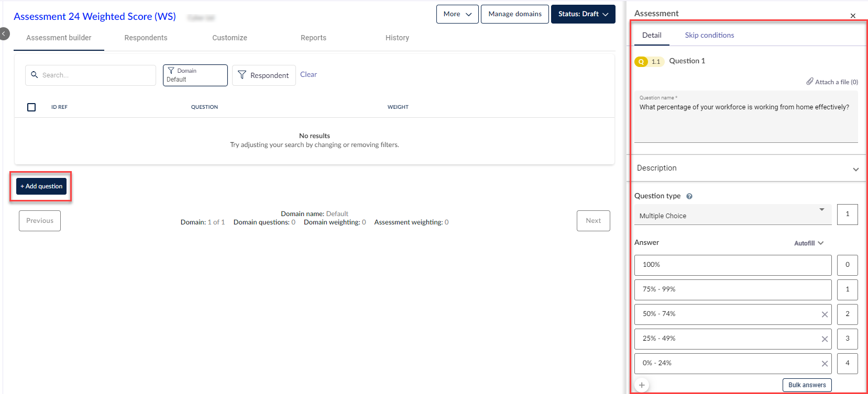The image size is (868, 394).
Task: Remove the 50% - 74% answer
Action: pyautogui.click(x=825, y=314)
